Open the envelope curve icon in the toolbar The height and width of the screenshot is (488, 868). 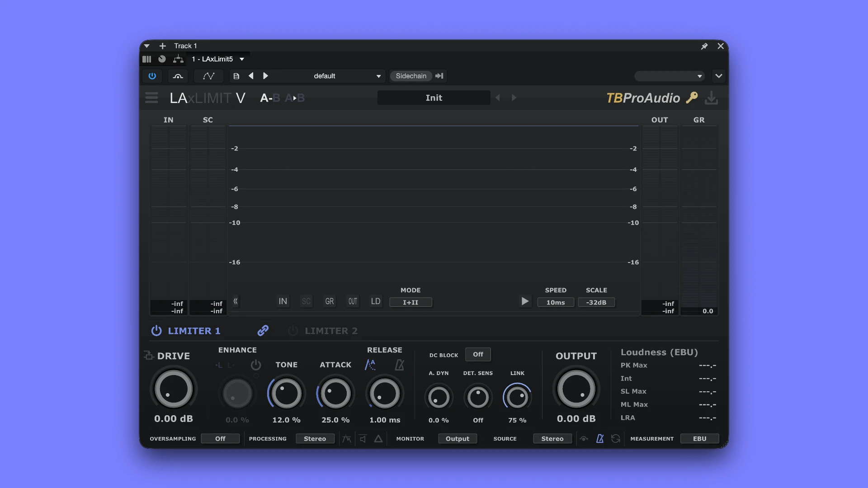(x=208, y=76)
